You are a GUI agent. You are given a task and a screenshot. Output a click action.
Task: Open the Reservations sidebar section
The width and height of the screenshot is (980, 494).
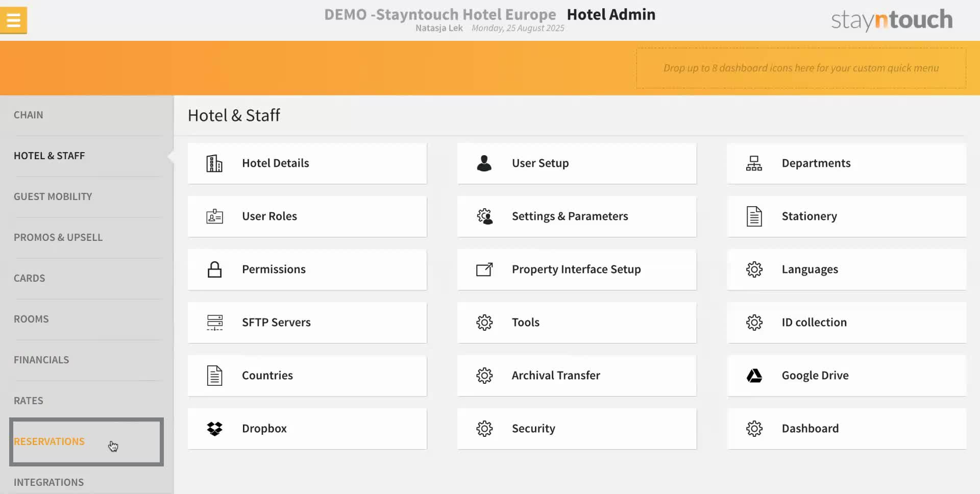pyautogui.click(x=49, y=441)
